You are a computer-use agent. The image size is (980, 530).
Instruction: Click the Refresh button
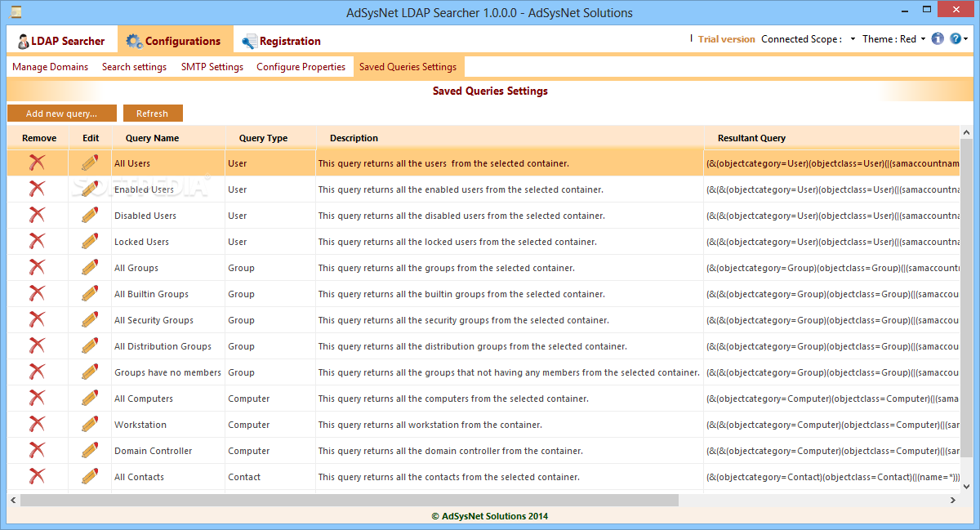tap(153, 114)
